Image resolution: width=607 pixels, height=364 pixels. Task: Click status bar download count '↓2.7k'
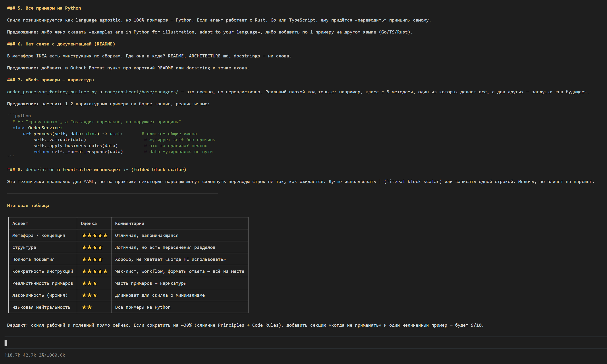(29, 355)
